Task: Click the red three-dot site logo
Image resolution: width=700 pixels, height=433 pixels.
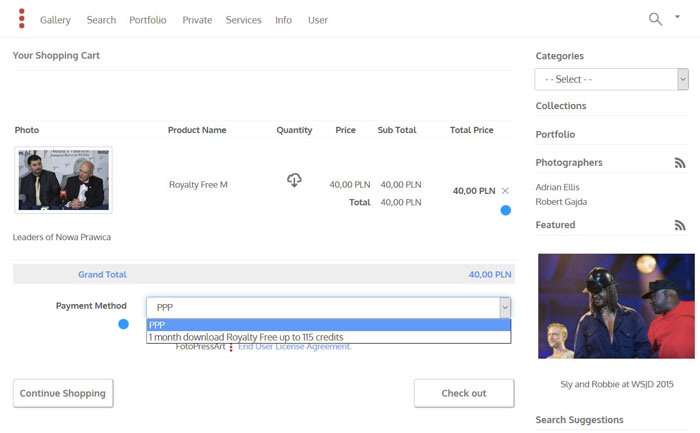Action: click(x=21, y=18)
